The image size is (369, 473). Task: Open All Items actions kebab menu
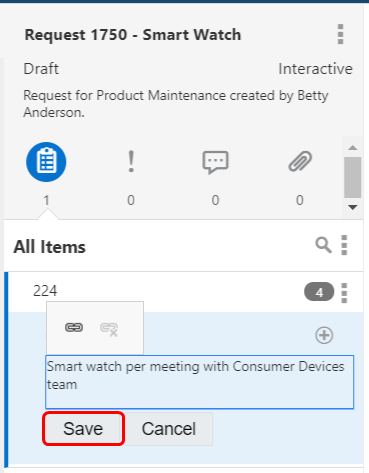(x=344, y=245)
